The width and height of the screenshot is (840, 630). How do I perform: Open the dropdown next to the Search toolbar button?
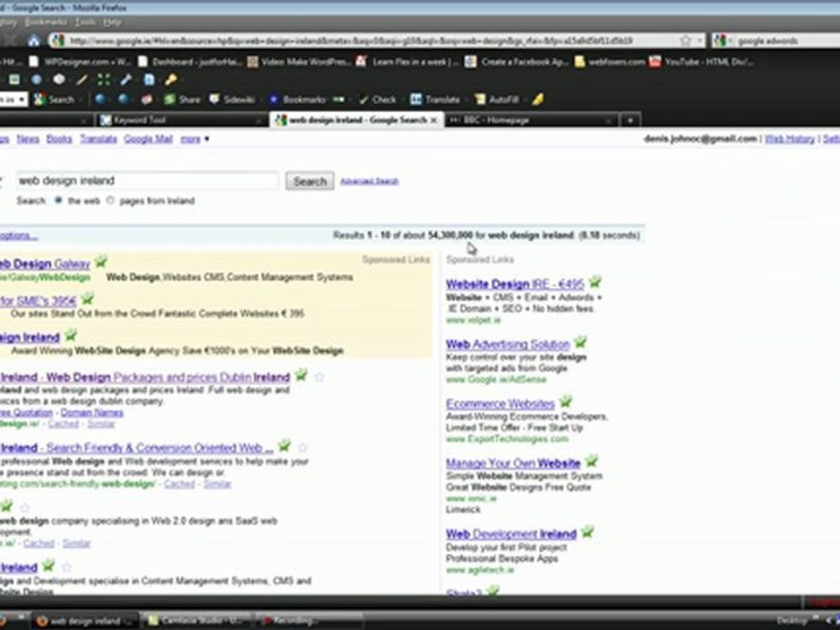pyautogui.click(x=80, y=100)
